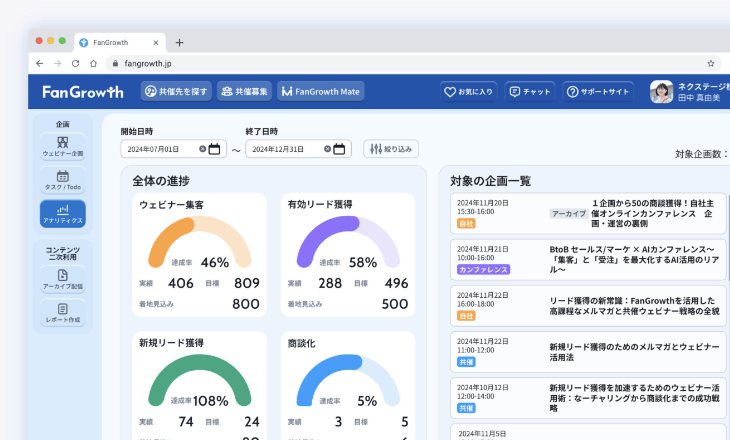Open the calendar for 終了日時

[x=339, y=149]
